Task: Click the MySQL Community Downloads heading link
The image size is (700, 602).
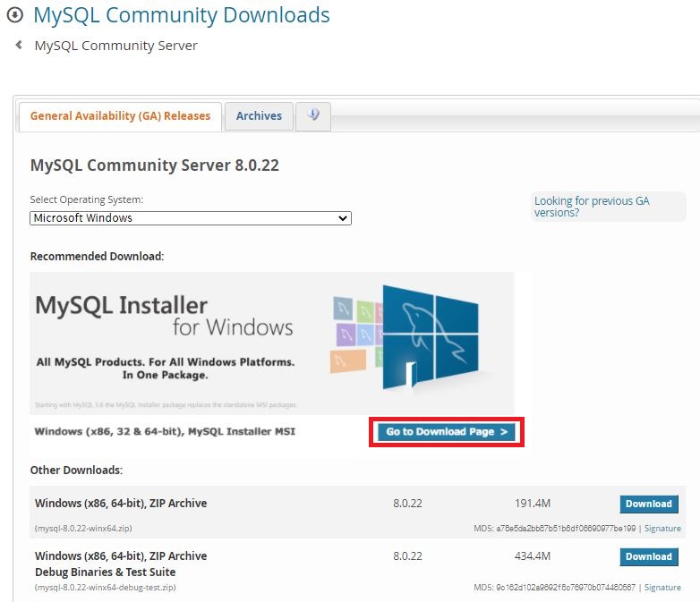Action: point(181,15)
